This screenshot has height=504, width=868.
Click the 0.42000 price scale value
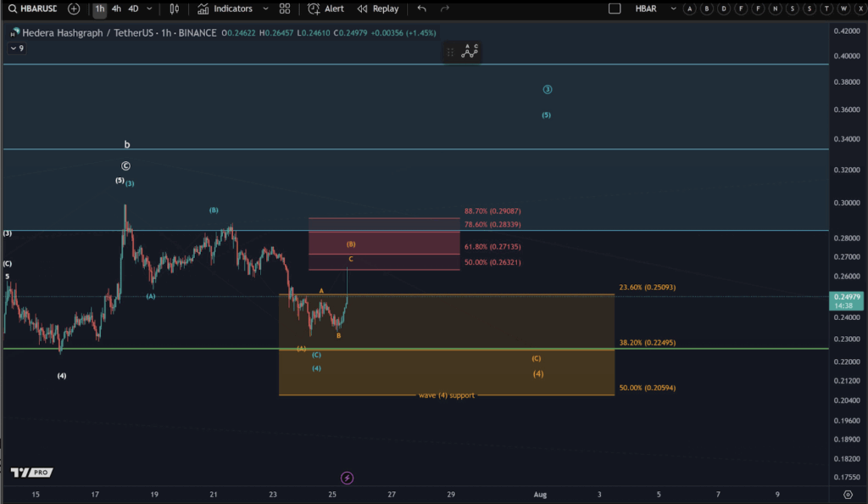pyautogui.click(x=847, y=31)
